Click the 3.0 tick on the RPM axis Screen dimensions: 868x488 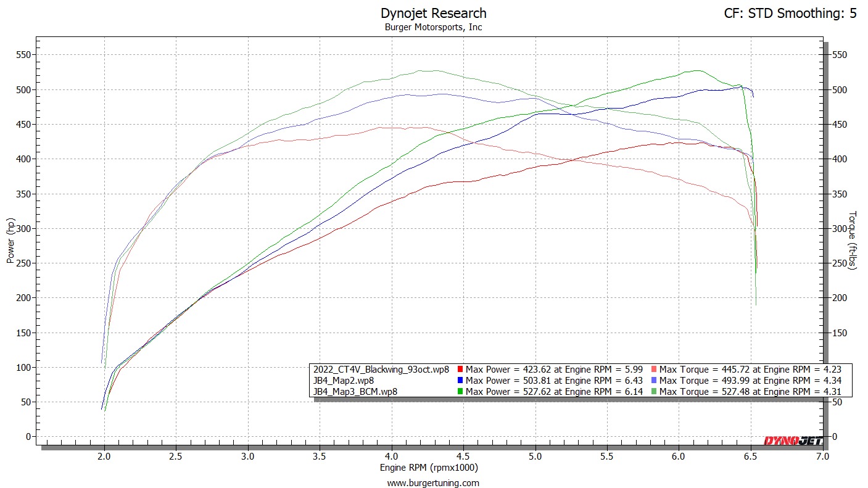tap(248, 457)
